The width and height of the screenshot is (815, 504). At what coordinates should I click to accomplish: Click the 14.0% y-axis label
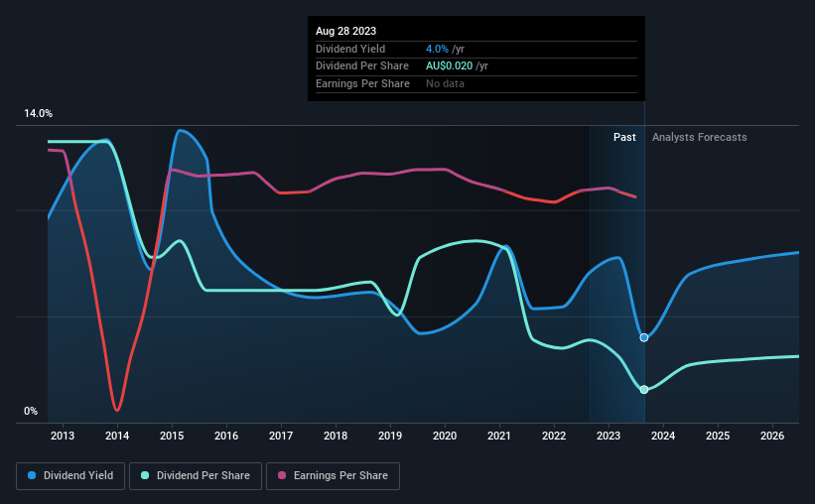[38, 114]
